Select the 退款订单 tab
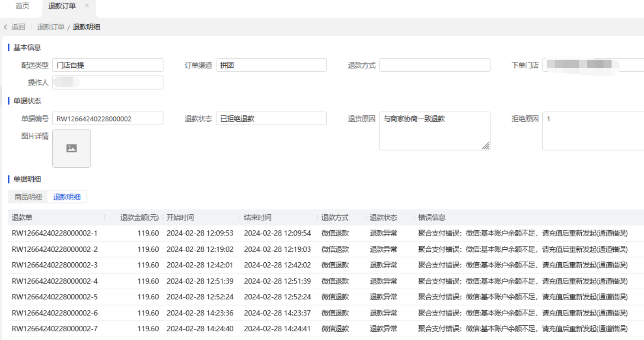Viewport: 644px width, 340px height. click(62, 6)
